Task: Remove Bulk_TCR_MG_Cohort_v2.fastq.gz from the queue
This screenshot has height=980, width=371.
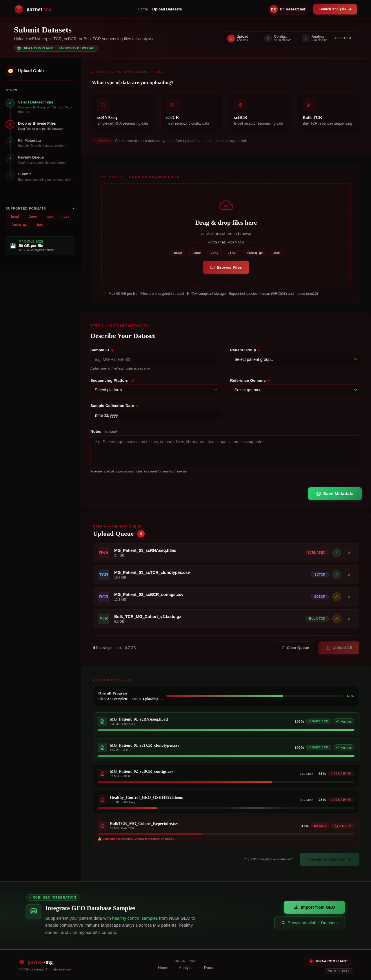Action: pyautogui.click(x=349, y=619)
